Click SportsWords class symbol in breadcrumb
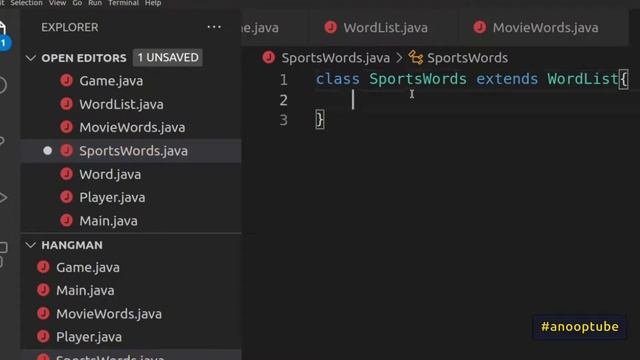Viewport: 640px width, 360px height. 467,58
